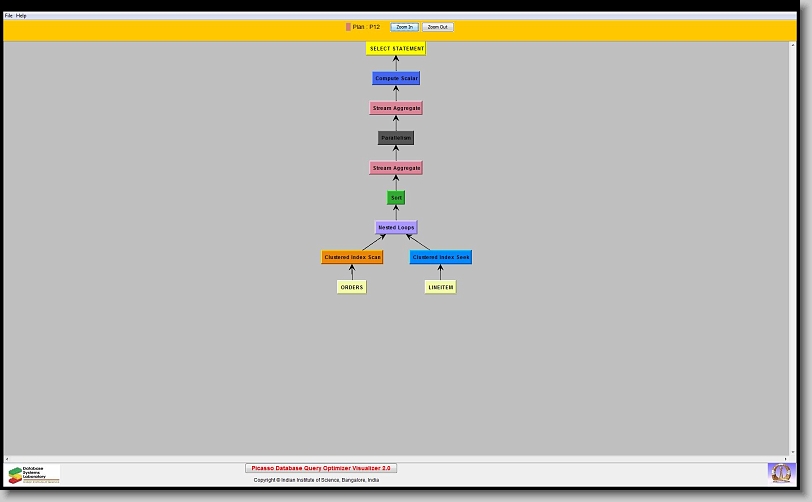
Task: Click the Database Systems Laboratory logo
Action: pyautogui.click(x=33, y=474)
